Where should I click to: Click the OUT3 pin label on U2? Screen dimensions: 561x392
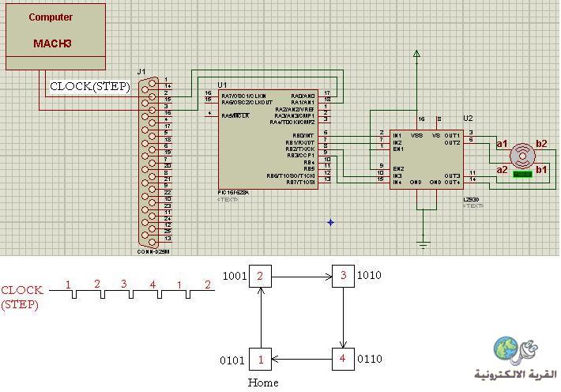[452, 175]
